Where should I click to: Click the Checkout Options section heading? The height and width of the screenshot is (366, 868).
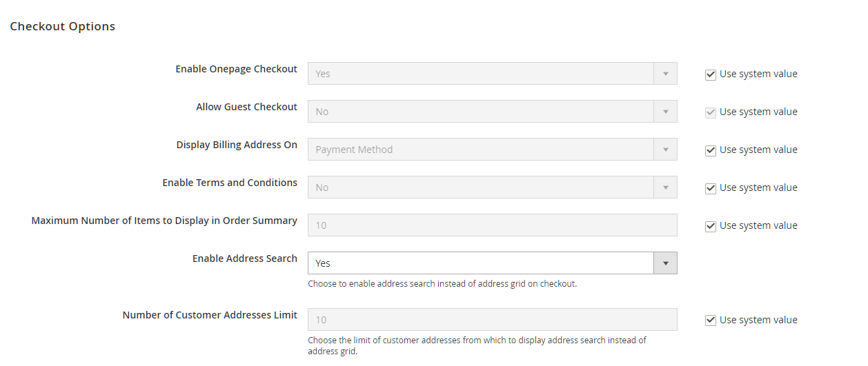coord(62,27)
